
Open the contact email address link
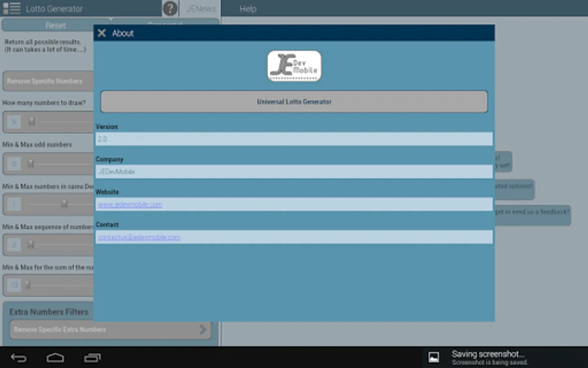[x=139, y=237]
